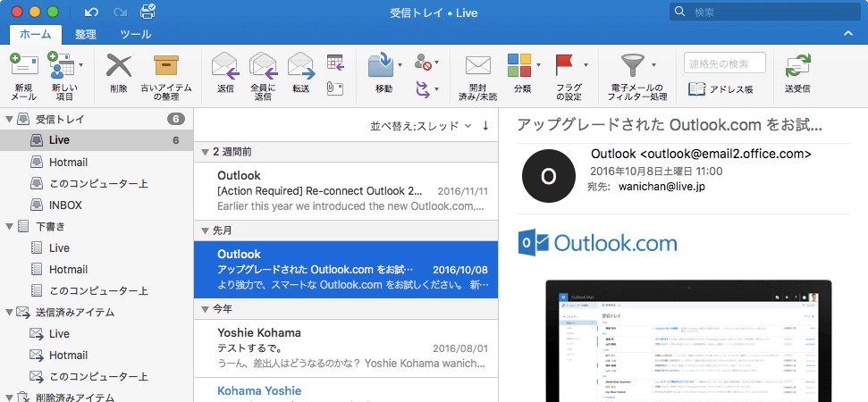
Task: Click the attachment paperclip icon in ribbon
Action: tap(335, 88)
